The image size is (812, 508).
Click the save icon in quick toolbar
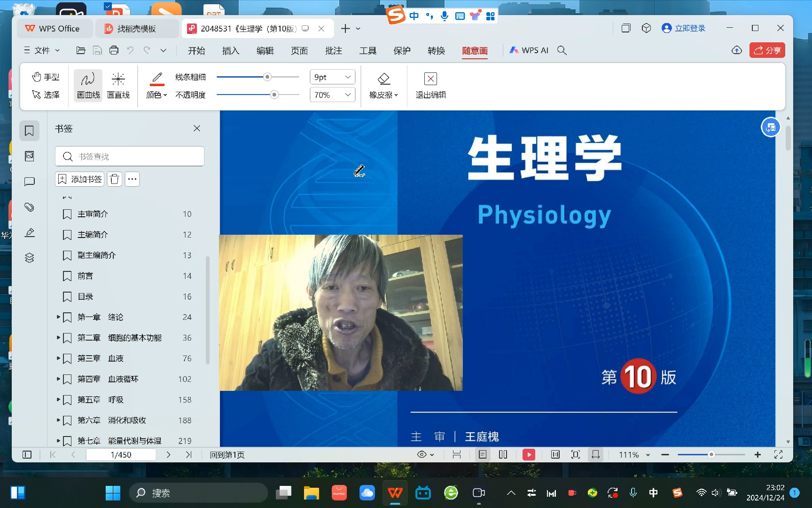[x=97, y=50]
